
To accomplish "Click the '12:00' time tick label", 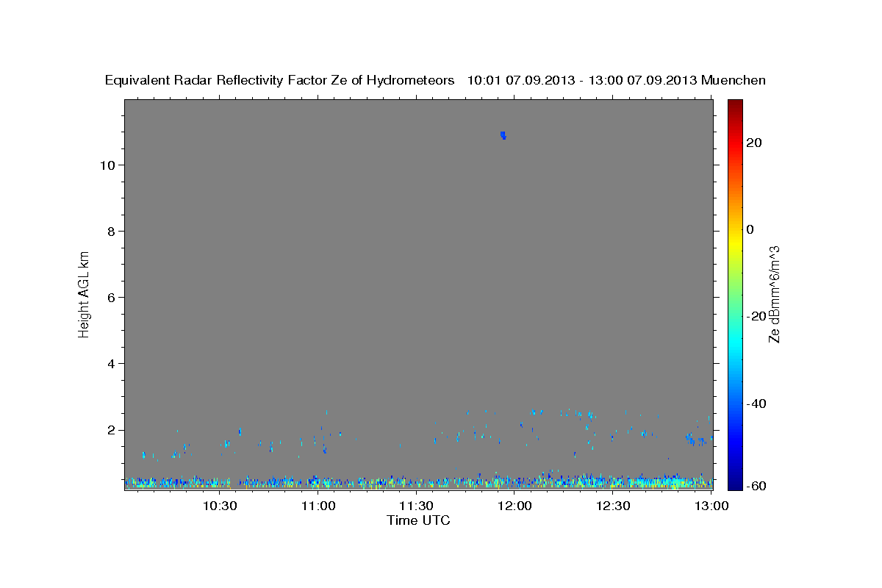I will tap(515, 506).
